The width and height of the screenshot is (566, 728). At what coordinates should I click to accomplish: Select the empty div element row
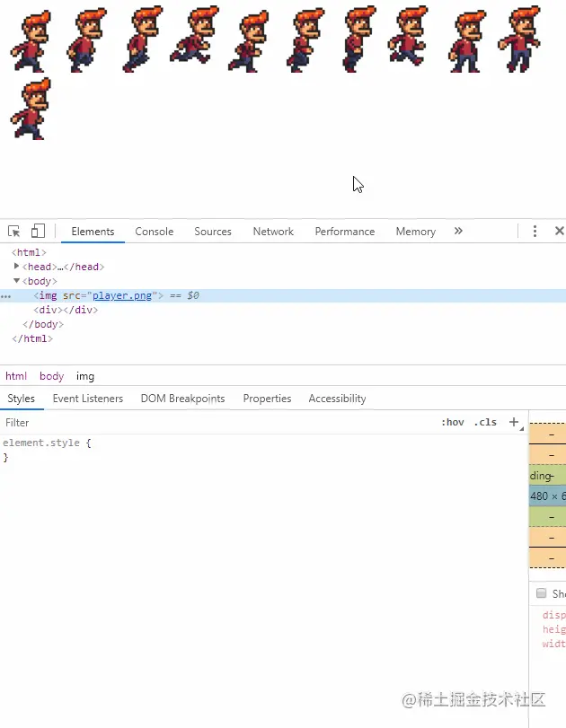[x=283, y=310]
